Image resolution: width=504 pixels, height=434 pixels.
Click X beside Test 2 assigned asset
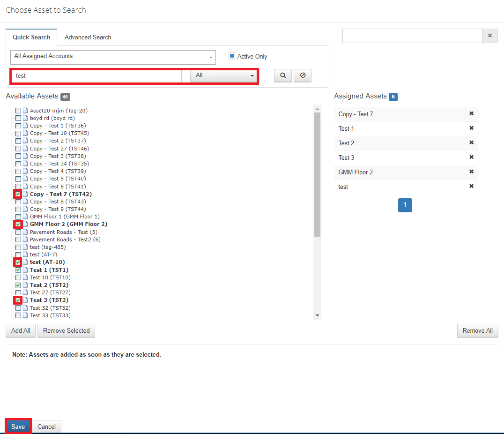pyautogui.click(x=471, y=143)
